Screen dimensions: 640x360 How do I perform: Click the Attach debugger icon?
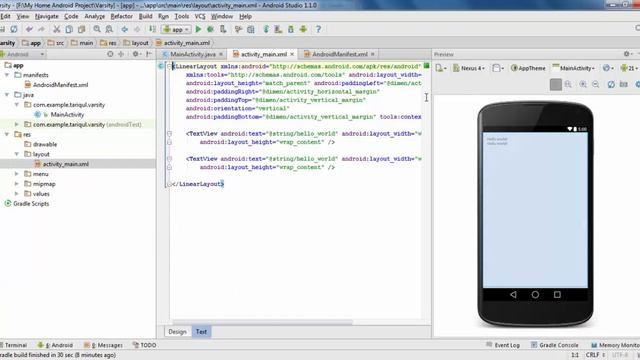pyautogui.click(x=223, y=29)
